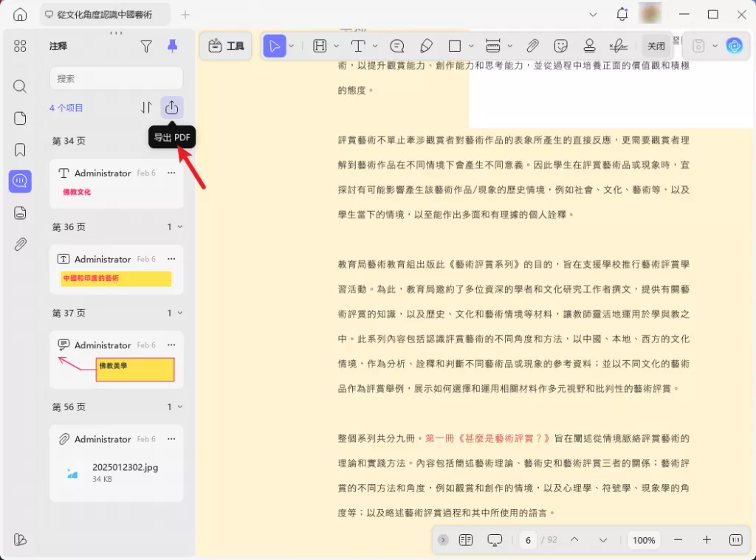Click the 关闭 button in toolbar
Screen dimensions: 756x560
[x=656, y=46]
